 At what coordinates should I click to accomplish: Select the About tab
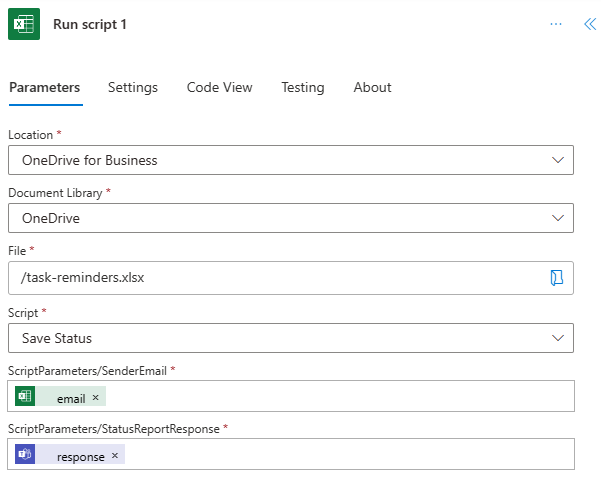tap(372, 87)
